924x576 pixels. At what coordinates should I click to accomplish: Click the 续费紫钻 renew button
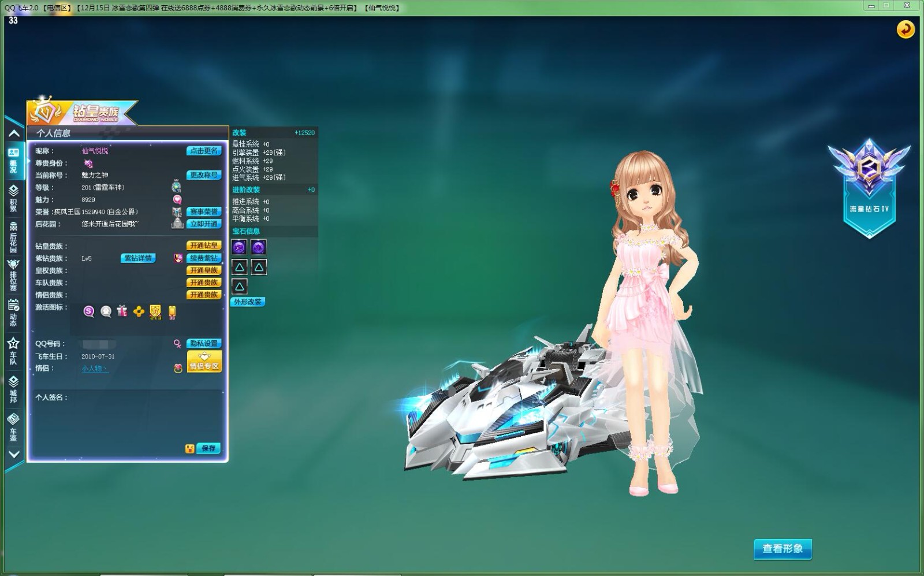pyautogui.click(x=204, y=258)
